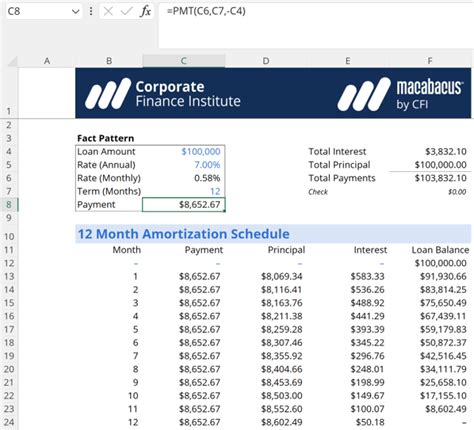Click the 'Loan Balance' column heading
This screenshot has width=474, height=430.
tap(440, 250)
